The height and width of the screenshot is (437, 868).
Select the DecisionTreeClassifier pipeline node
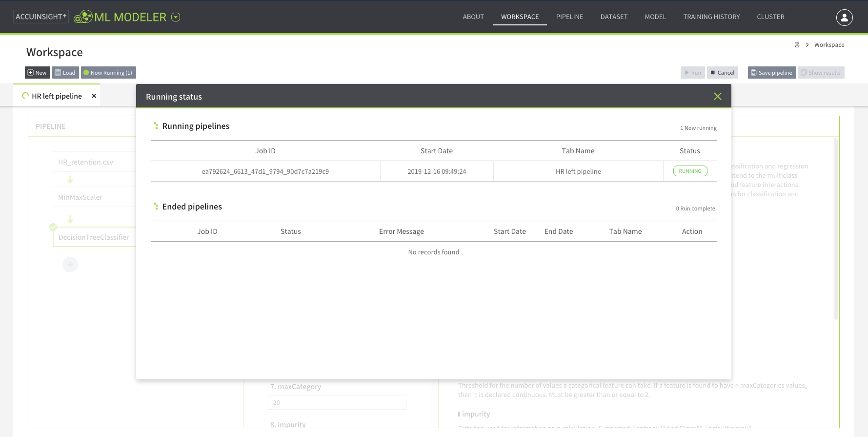coord(94,237)
